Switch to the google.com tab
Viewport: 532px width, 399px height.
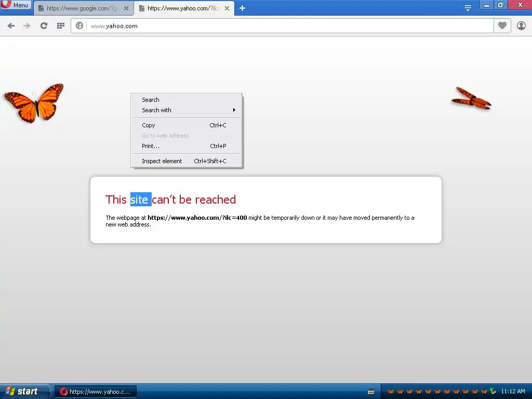point(83,8)
